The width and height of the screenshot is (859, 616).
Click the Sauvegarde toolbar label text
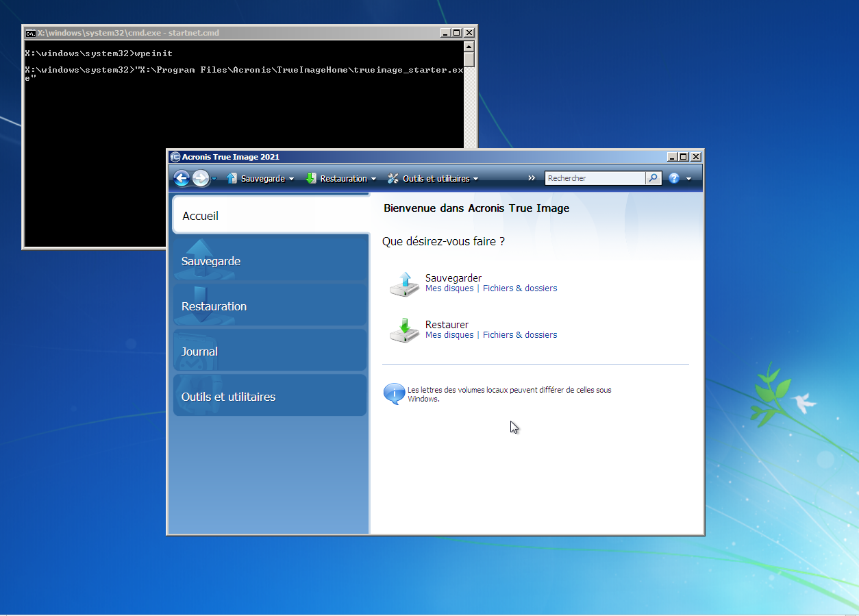click(x=263, y=178)
